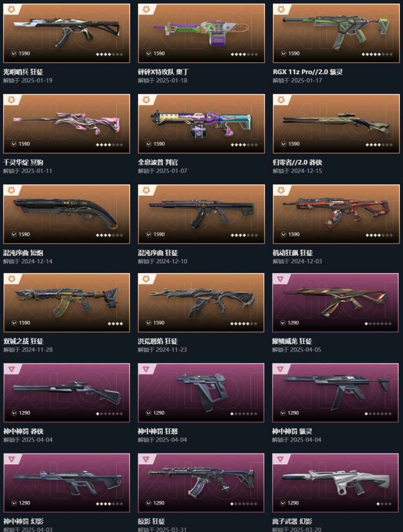Click upgrade level dots on 洪荒怒焰 狂徒 card
403x532 pixels.
(x=243, y=323)
